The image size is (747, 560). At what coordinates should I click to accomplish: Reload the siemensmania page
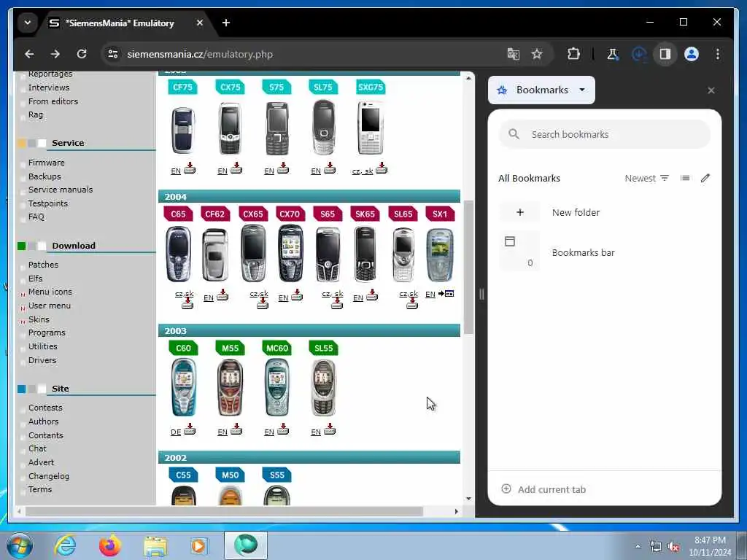click(82, 54)
